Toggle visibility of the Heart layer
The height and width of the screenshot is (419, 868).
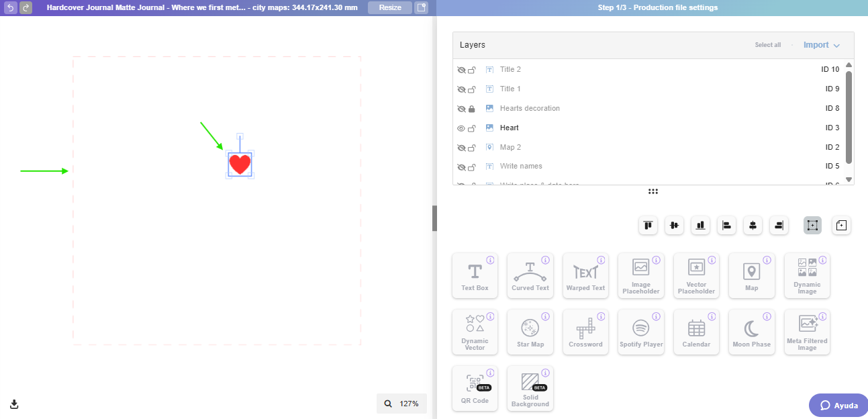click(x=462, y=128)
